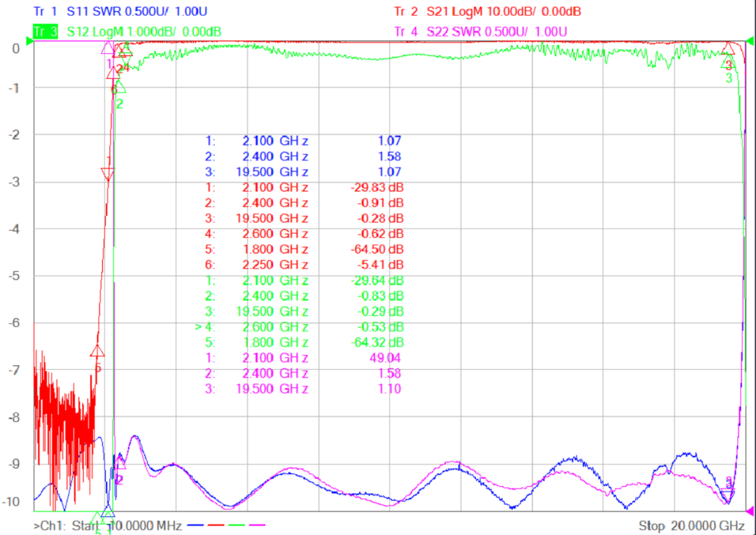756x535 pixels.
Task: Click the red marker readout row showing -0.91 dB
Action: [304, 202]
